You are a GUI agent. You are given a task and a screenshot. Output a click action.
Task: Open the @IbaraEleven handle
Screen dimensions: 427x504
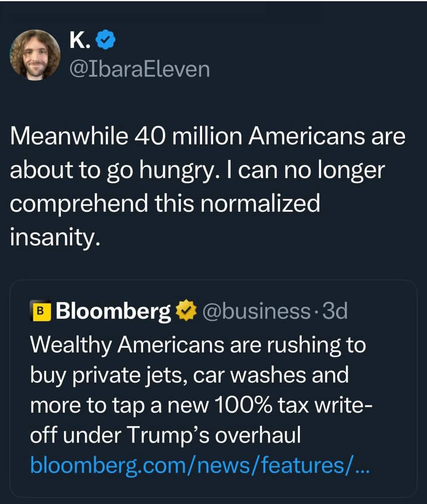(x=140, y=69)
